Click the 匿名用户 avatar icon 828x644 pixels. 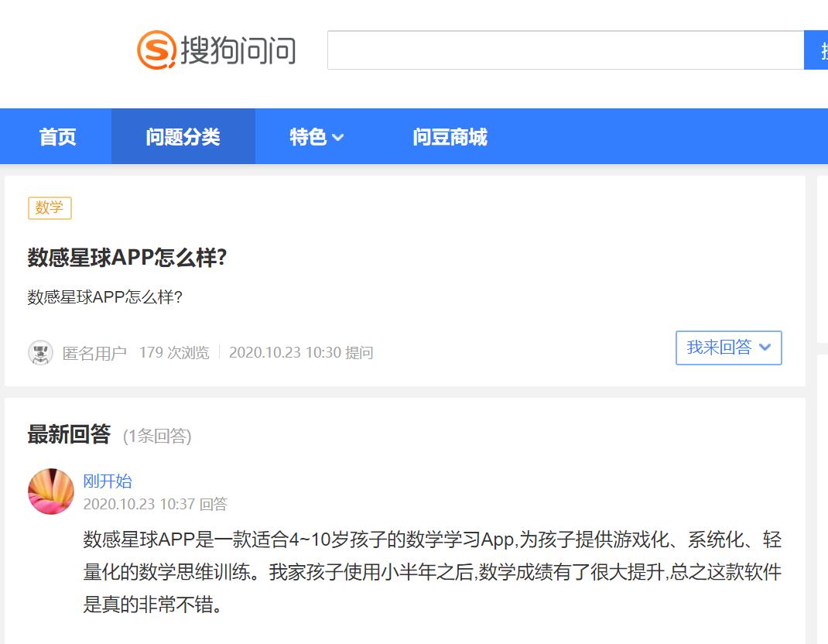40,352
